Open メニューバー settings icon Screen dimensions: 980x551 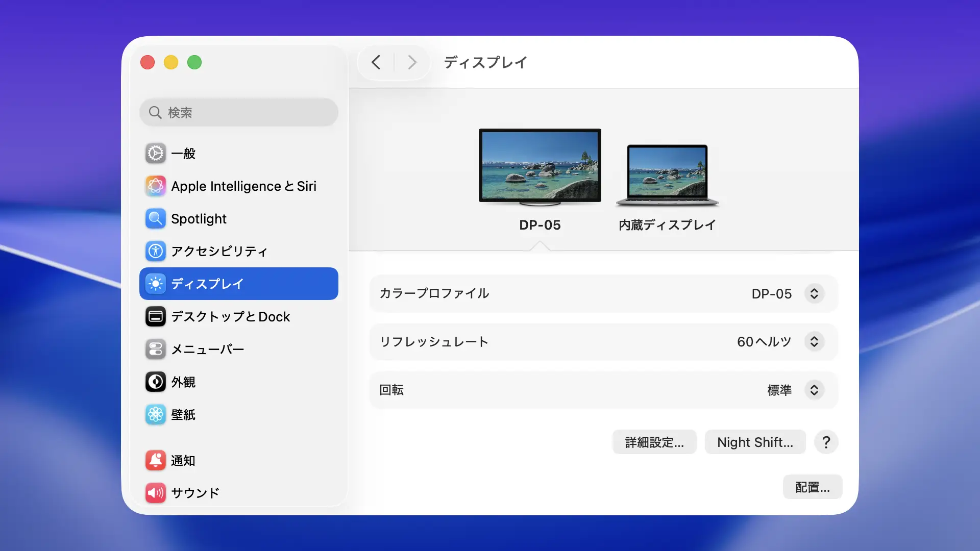coord(155,349)
